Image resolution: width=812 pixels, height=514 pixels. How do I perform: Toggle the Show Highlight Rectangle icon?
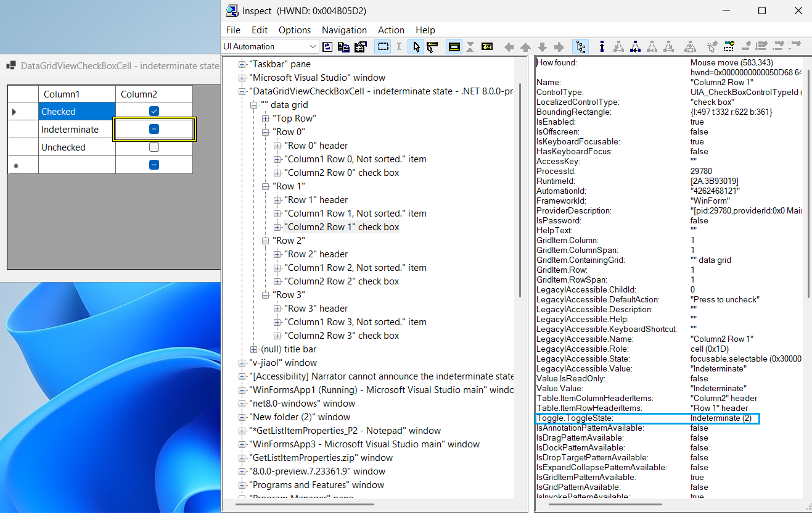click(x=382, y=46)
